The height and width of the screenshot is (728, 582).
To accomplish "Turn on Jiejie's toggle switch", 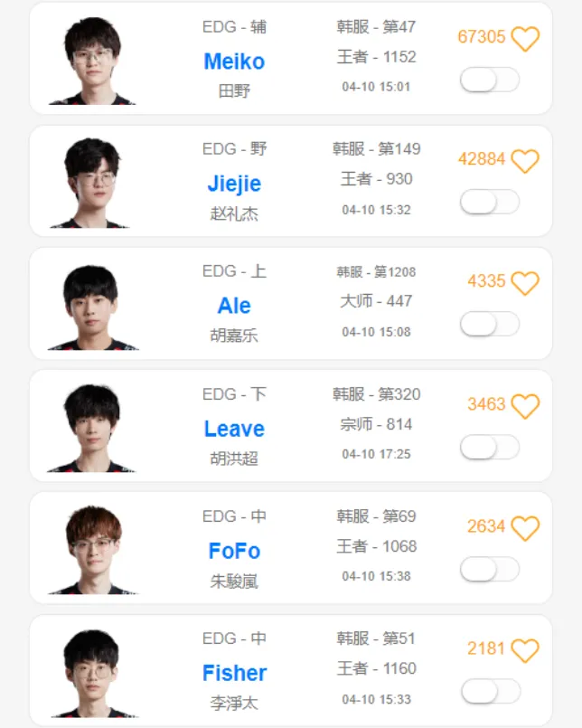I will [489, 202].
